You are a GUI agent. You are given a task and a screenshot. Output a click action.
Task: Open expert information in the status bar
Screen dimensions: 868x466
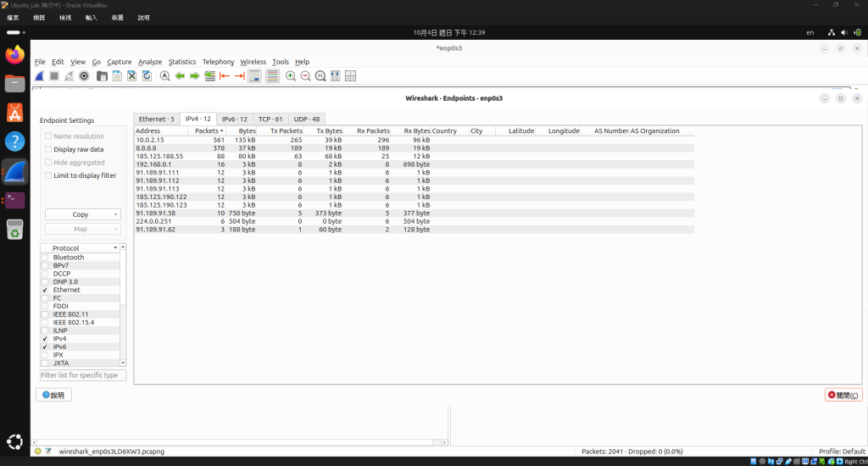[38, 451]
